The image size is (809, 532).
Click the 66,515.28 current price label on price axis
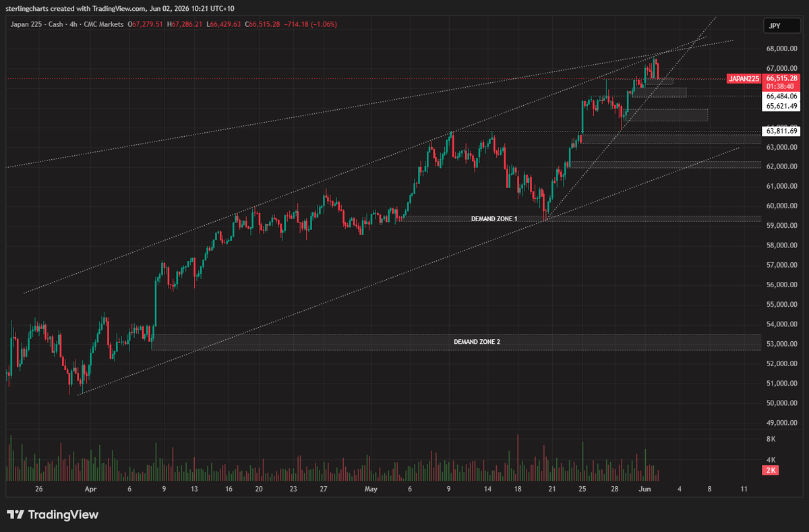[x=782, y=79]
